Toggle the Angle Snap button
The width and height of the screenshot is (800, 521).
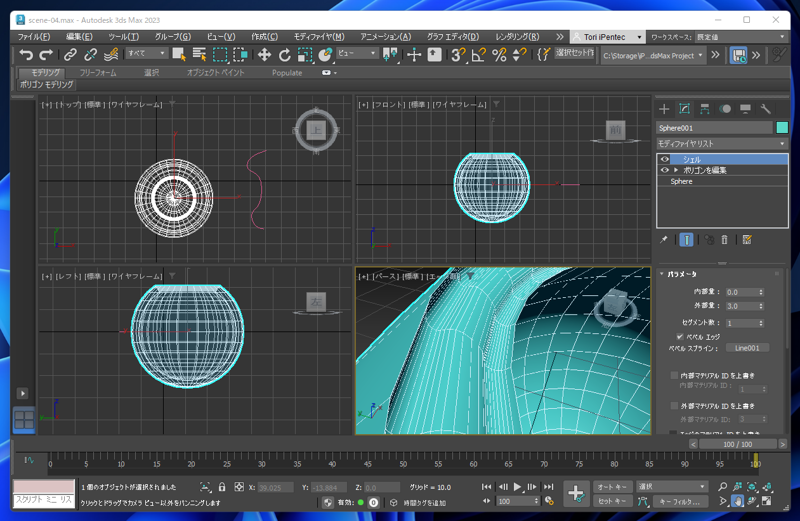(479, 54)
